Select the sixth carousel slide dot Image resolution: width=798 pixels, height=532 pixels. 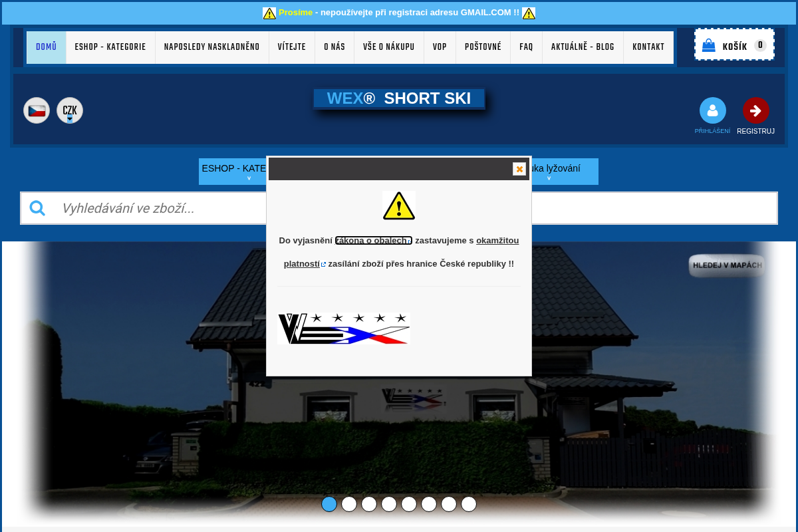click(429, 504)
